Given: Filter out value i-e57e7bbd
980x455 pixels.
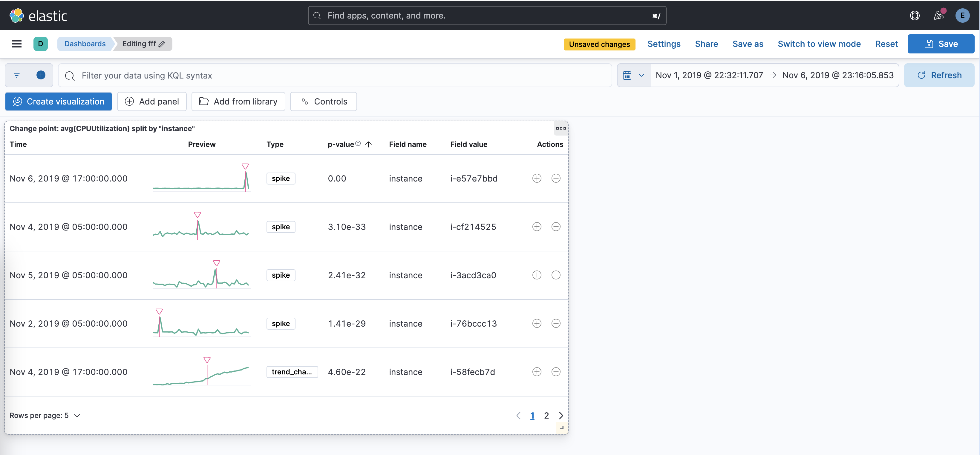Looking at the screenshot, I should [555, 178].
